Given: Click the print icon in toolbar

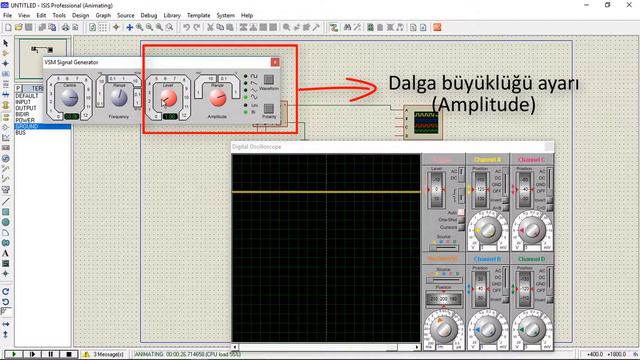Looking at the screenshot, I should pos(65,27).
